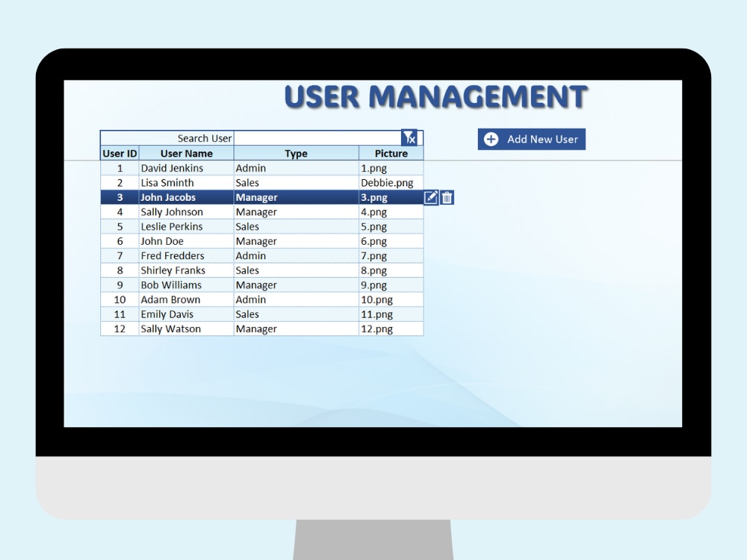Viewport: 747px width, 560px height.
Task: Select the Lisa Sminth name cell
Action: coord(186,183)
